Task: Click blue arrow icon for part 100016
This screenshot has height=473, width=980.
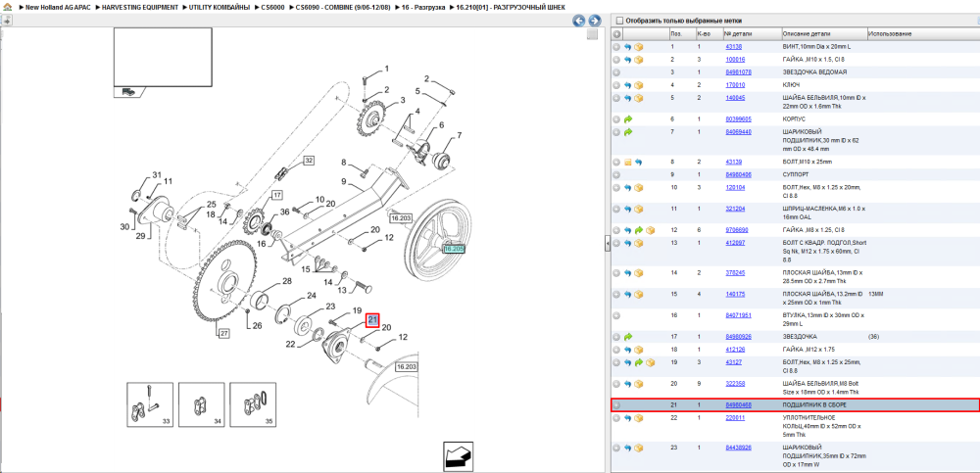Action: coord(628,60)
